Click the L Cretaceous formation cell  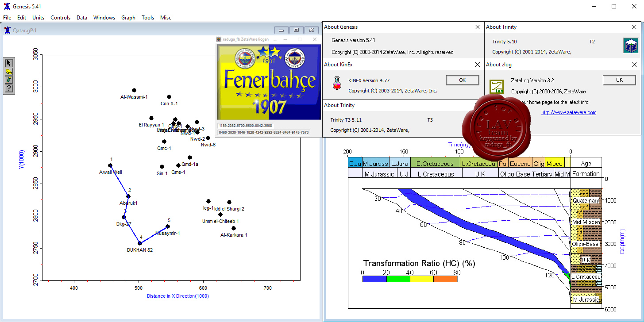[x=436, y=173]
